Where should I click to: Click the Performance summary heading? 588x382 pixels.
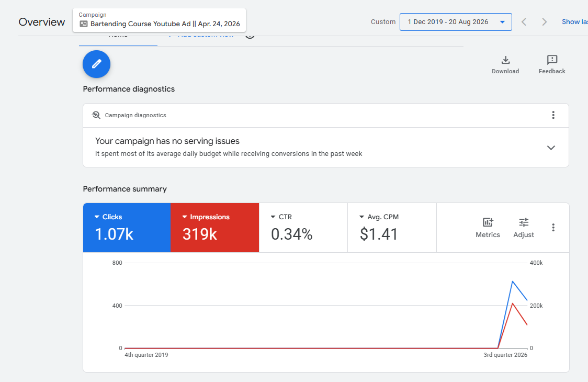coord(125,189)
